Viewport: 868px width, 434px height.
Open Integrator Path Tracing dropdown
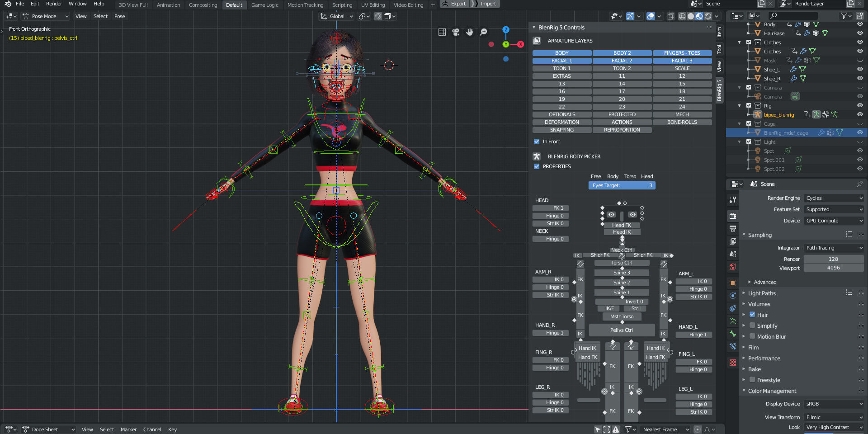834,248
